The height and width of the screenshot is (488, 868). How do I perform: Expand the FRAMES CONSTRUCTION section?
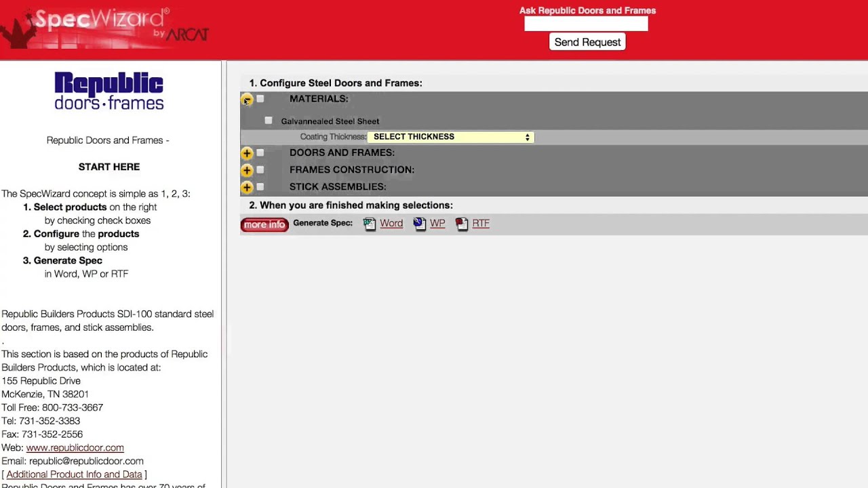pyautogui.click(x=247, y=171)
